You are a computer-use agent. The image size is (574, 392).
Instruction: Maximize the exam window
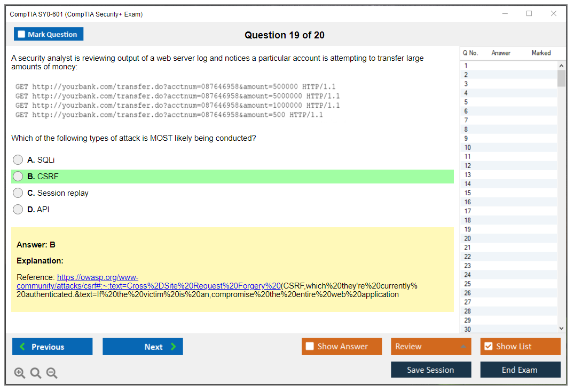pos(529,14)
